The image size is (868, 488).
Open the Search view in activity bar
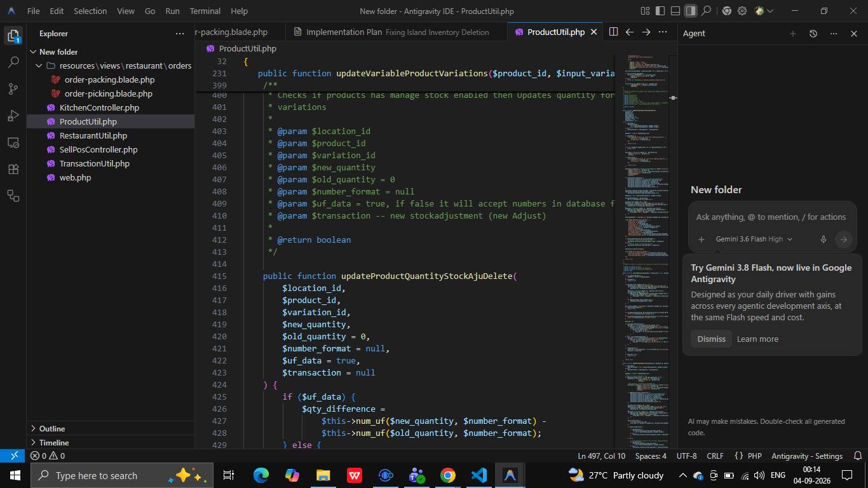point(13,62)
